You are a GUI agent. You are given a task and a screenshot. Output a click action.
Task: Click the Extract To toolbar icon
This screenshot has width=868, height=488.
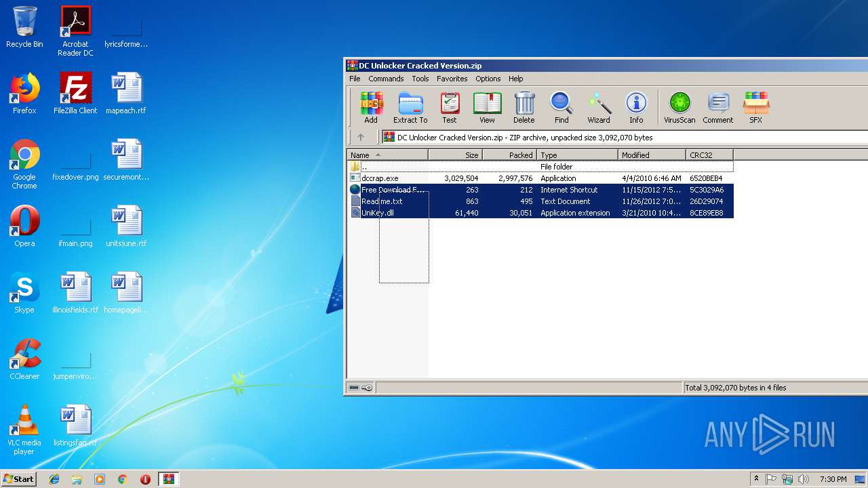(x=410, y=108)
